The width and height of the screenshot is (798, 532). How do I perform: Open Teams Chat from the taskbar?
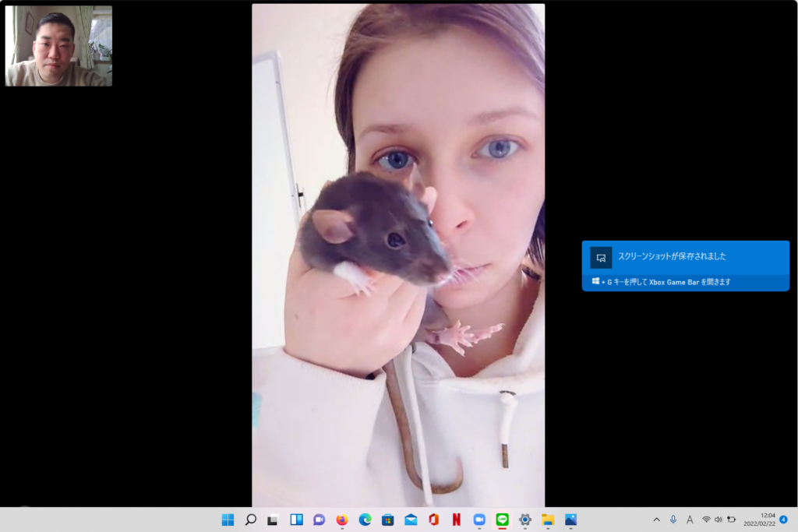319,520
